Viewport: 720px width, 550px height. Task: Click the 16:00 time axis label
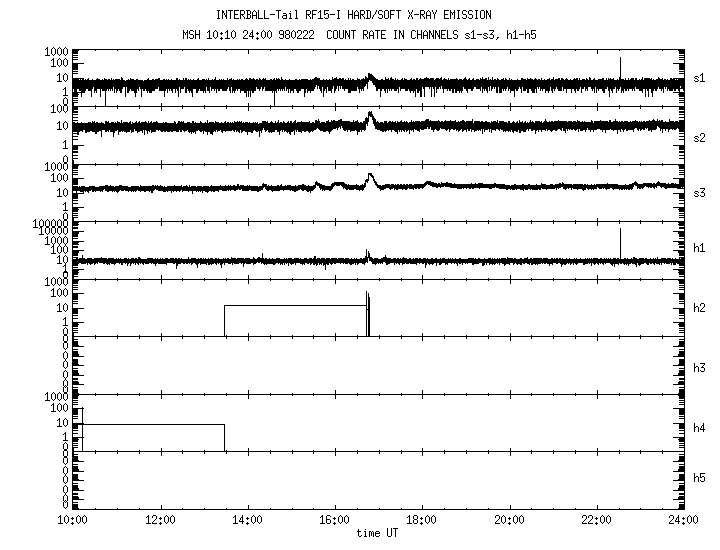click(335, 520)
